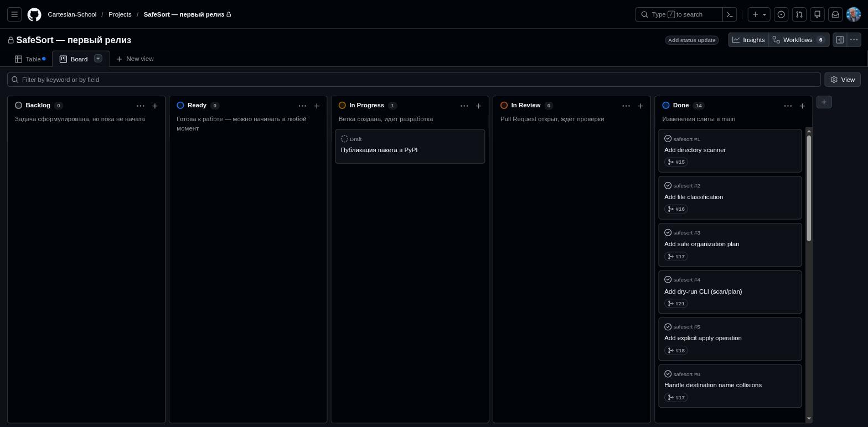Open In Progress column options menu

(x=464, y=106)
